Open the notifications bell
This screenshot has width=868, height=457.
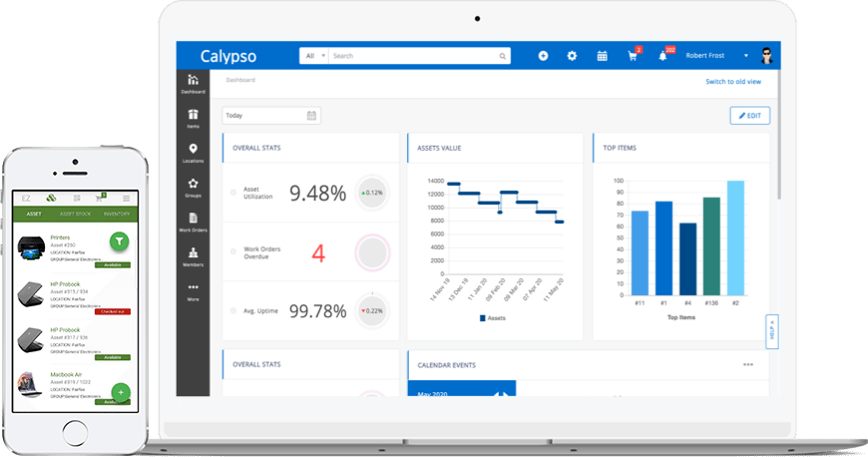point(662,56)
